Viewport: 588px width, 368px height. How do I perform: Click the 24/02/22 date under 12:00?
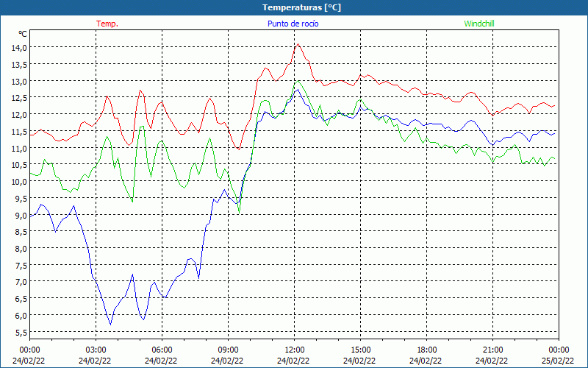[293, 361]
